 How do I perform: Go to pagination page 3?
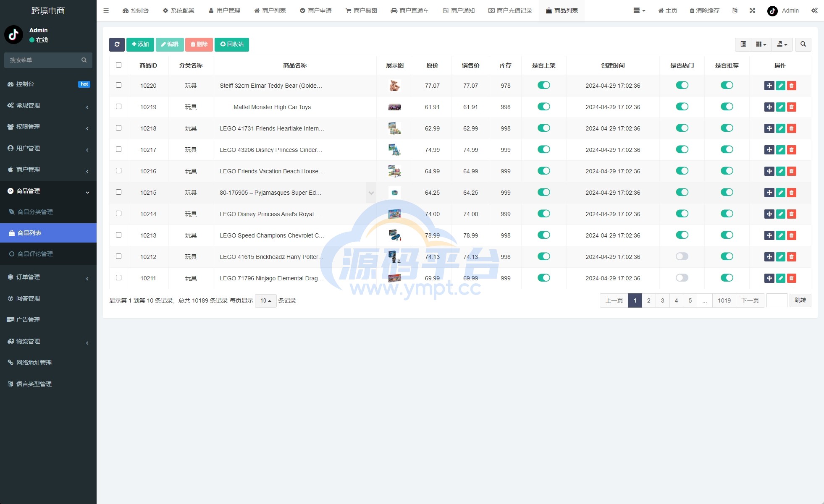(662, 300)
